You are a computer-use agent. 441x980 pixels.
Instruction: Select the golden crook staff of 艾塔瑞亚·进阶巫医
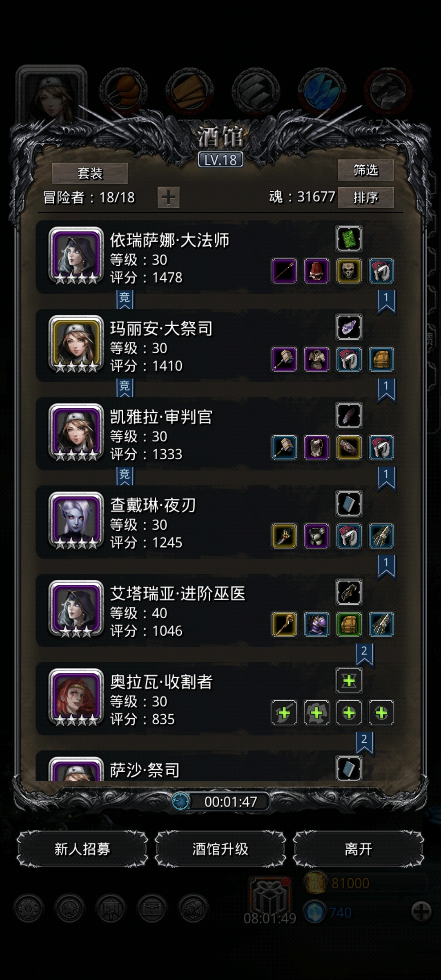coord(284,624)
